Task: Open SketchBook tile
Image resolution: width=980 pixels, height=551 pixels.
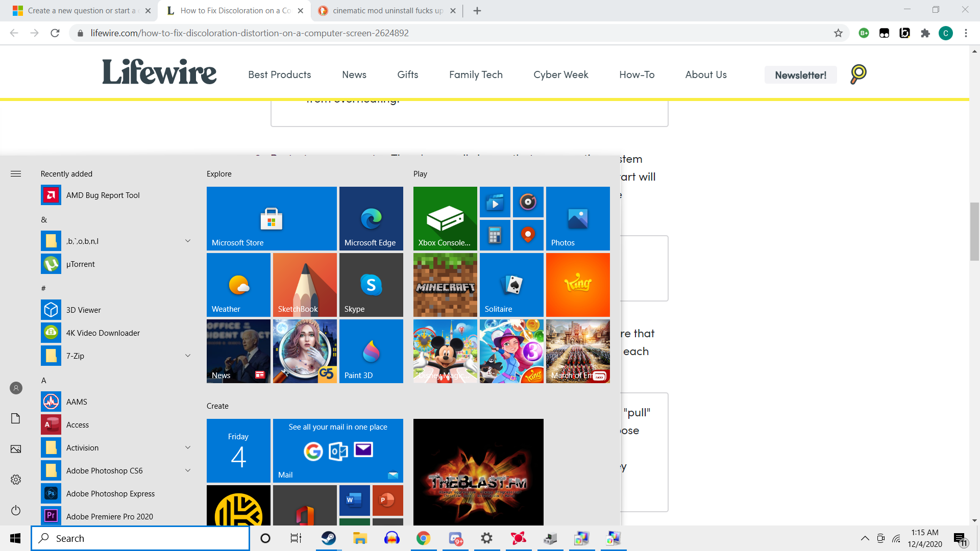Action: point(305,285)
